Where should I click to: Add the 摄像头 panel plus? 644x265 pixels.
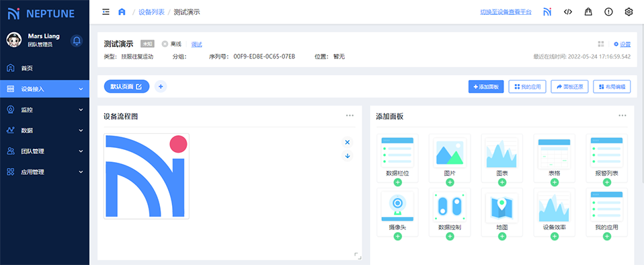[397, 236]
